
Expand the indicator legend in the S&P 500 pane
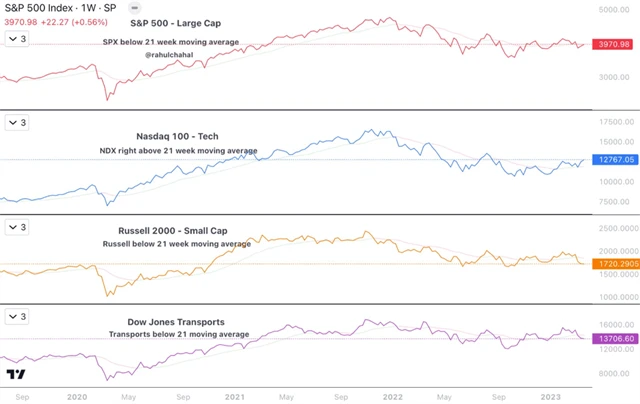pyautogui.click(x=17, y=38)
